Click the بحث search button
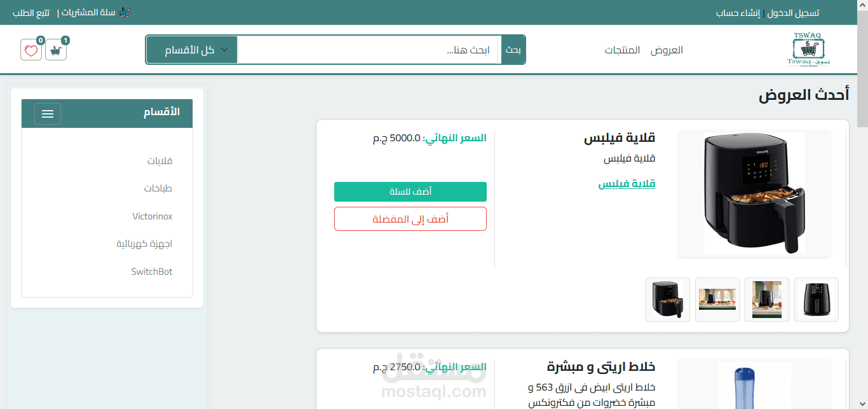Image resolution: width=868 pixels, height=409 pixels. pyautogui.click(x=513, y=50)
